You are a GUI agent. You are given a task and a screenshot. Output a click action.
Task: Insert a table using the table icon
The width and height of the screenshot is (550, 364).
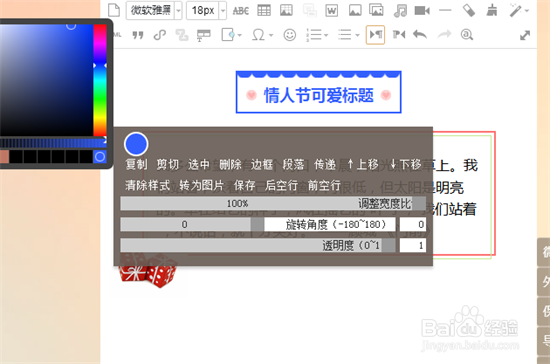(264, 10)
